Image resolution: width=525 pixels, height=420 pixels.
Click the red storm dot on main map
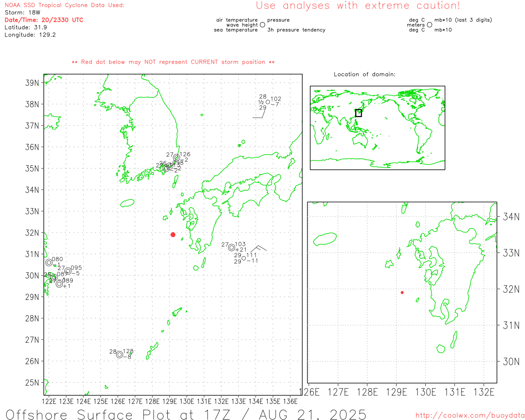[x=173, y=235]
